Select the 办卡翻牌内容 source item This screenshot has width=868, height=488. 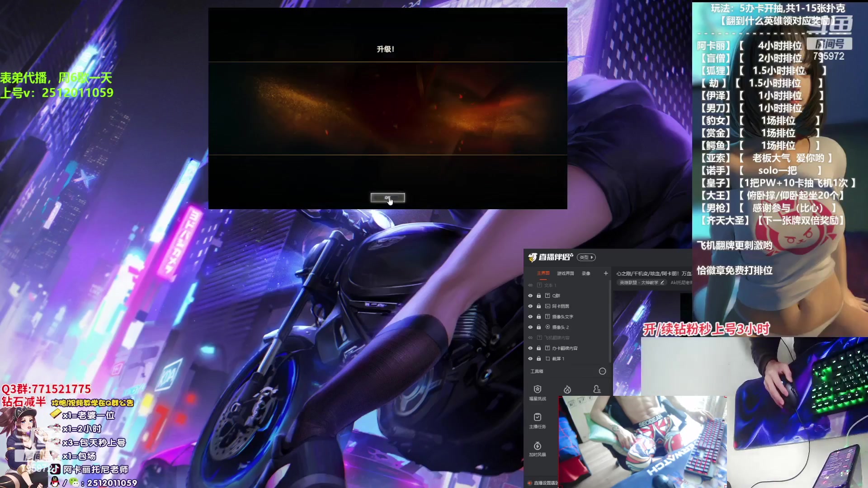pos(565,348)
